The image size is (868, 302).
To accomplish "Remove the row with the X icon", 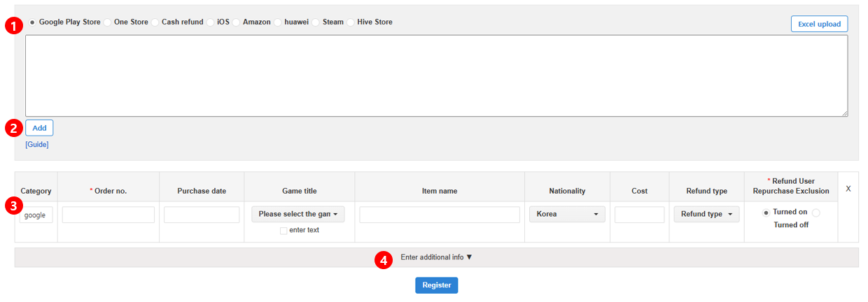I will pyautogui.click(x=848, y=189).
